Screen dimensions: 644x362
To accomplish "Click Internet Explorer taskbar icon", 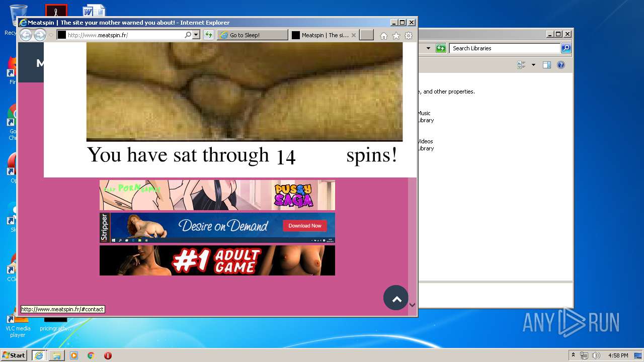I will click(39, 355).
